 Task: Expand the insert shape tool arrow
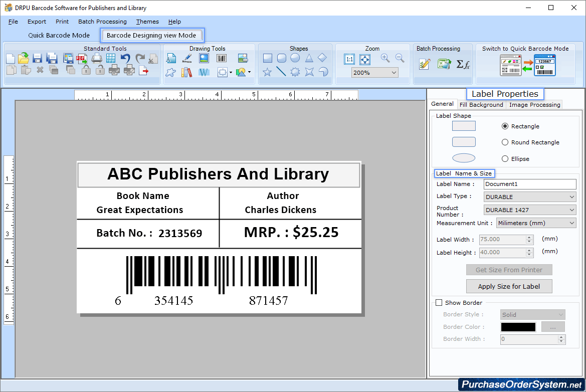coord(249,72)
